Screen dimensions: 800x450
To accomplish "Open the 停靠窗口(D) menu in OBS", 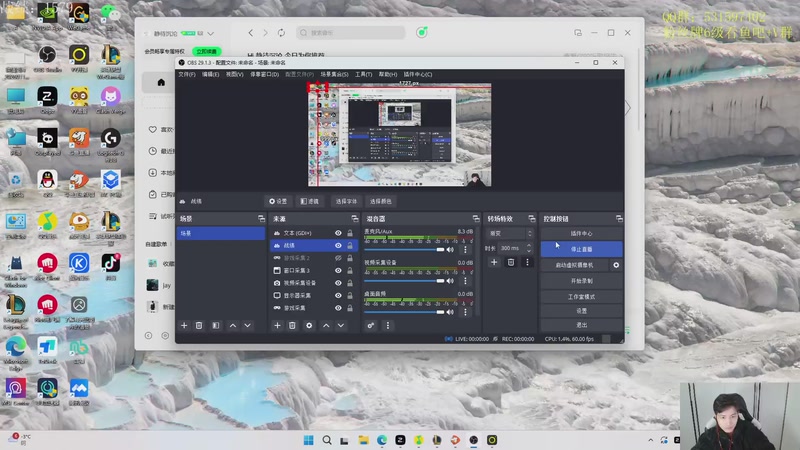I will coord(264,74).
